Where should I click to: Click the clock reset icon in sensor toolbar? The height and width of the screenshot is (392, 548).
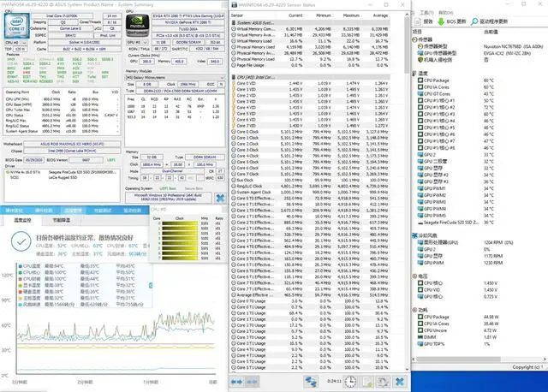click(350, 382)
